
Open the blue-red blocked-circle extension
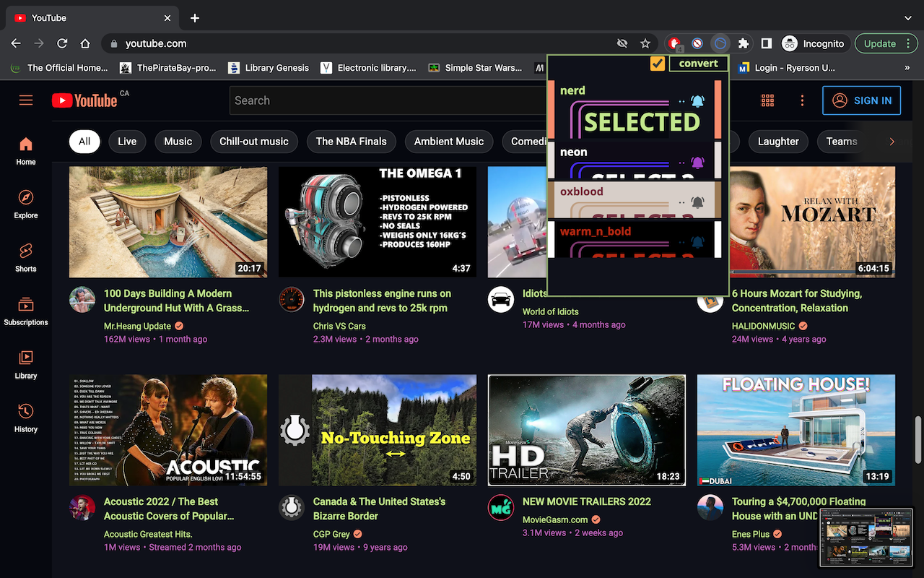tap(697, 43)
